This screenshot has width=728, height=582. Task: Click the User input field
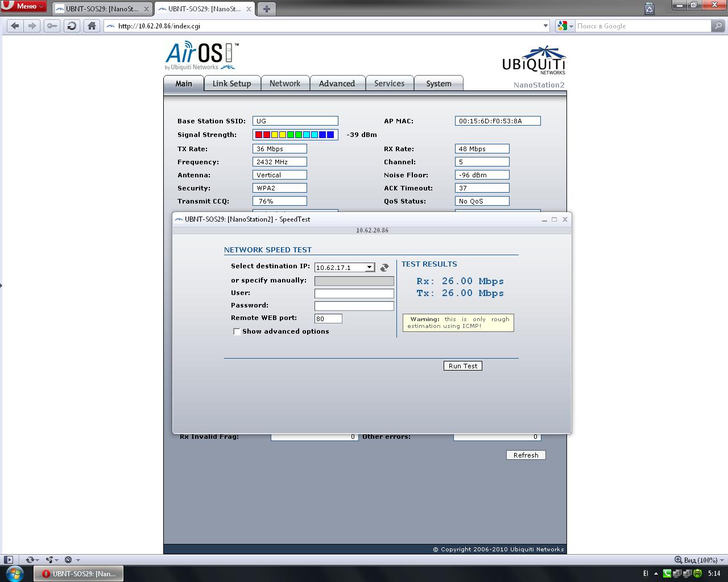(x=354, y=293)
